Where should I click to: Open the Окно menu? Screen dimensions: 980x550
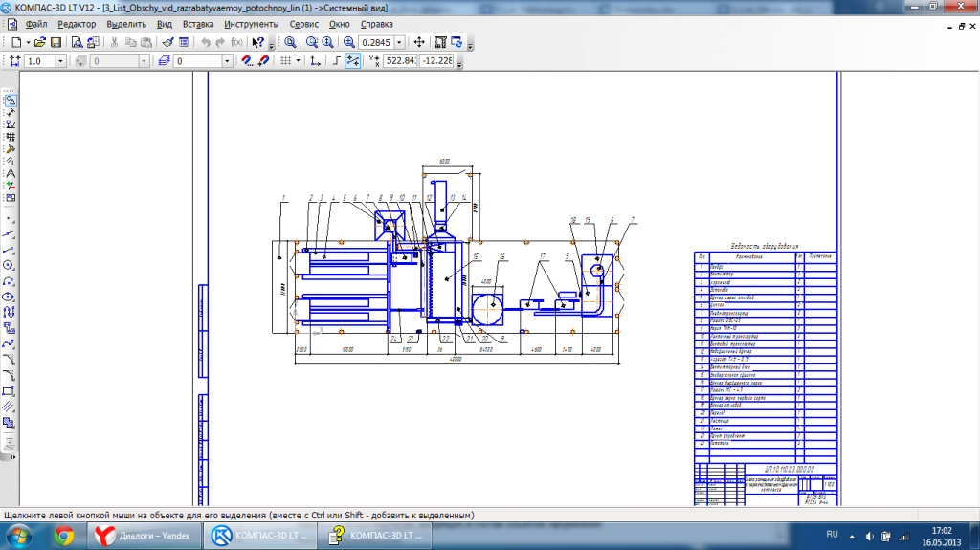click(340, 24)
